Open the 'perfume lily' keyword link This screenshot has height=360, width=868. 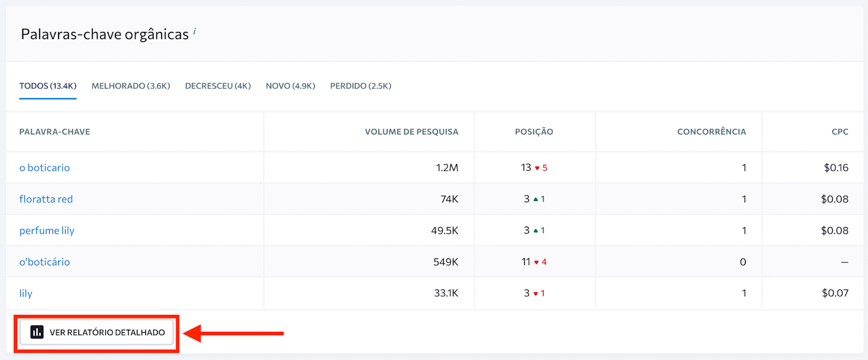(47, 230)
